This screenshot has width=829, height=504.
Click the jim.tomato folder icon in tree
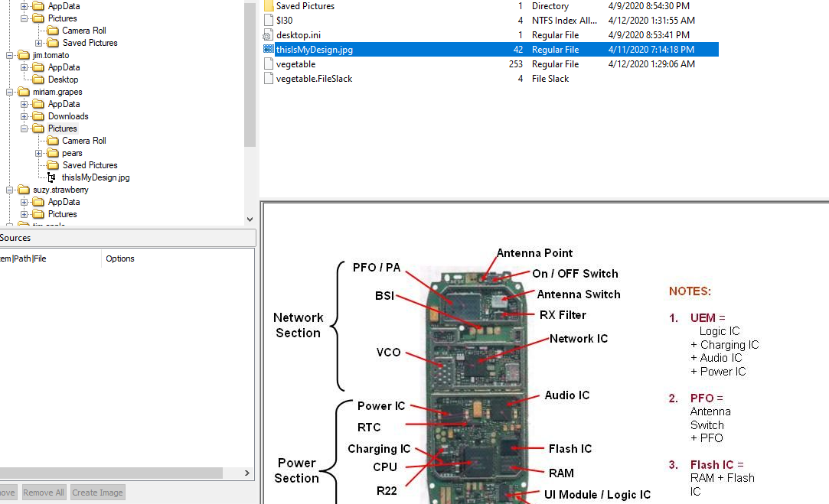[24, 55]
